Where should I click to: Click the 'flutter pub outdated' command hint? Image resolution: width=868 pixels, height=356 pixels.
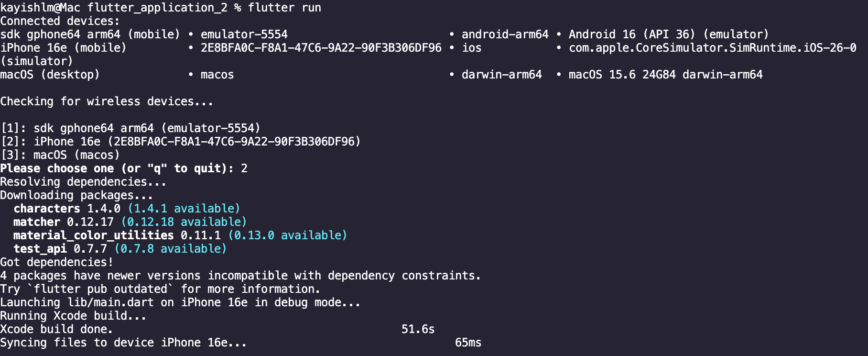pos(100,289)
